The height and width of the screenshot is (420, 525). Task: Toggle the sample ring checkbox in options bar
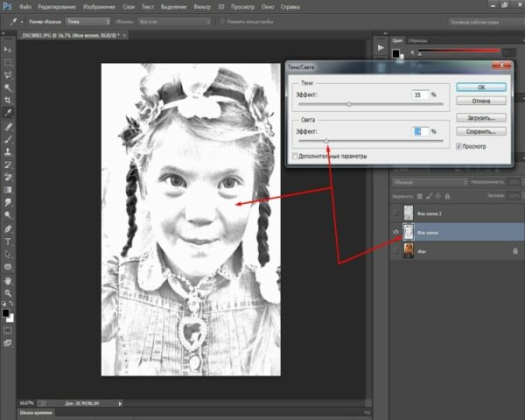[222, 22]
